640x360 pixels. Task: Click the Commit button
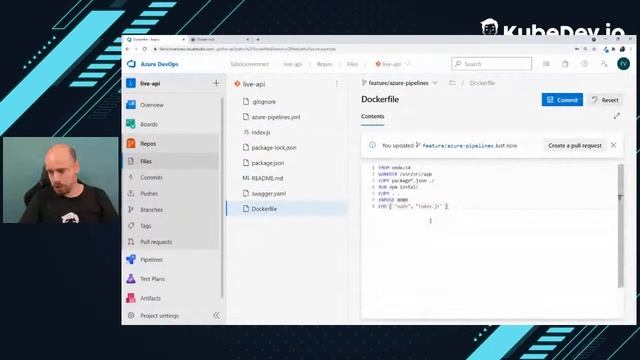[x=562, y=100]
